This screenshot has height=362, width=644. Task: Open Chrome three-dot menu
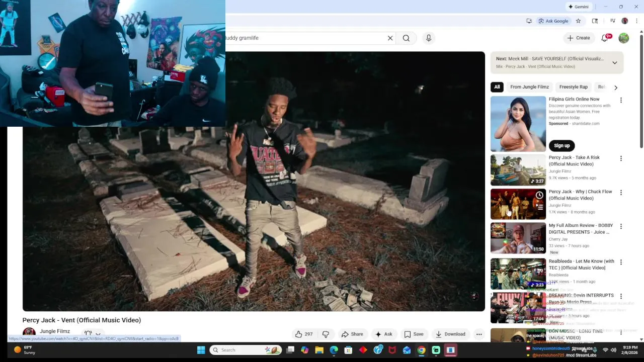pos(636,21)
